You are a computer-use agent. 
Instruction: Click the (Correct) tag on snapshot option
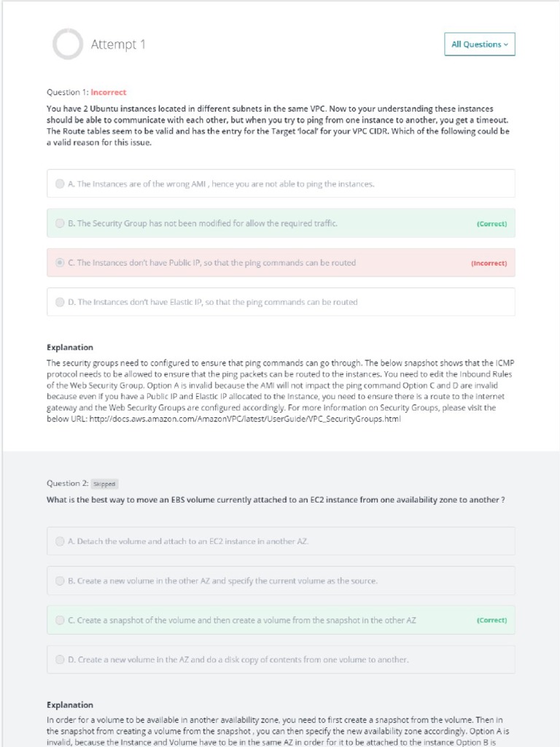(491, 621)
